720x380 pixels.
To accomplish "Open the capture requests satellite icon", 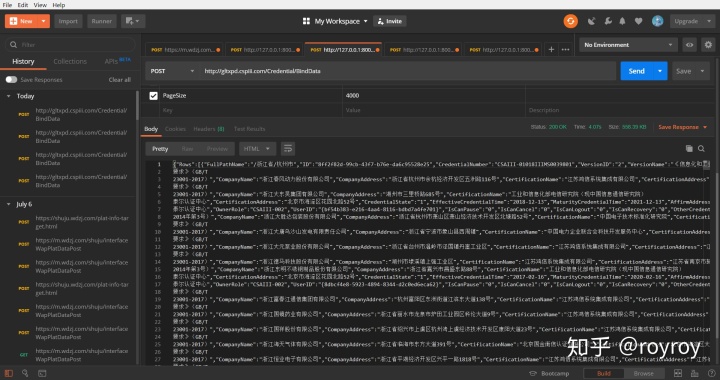I will (592, 21).
